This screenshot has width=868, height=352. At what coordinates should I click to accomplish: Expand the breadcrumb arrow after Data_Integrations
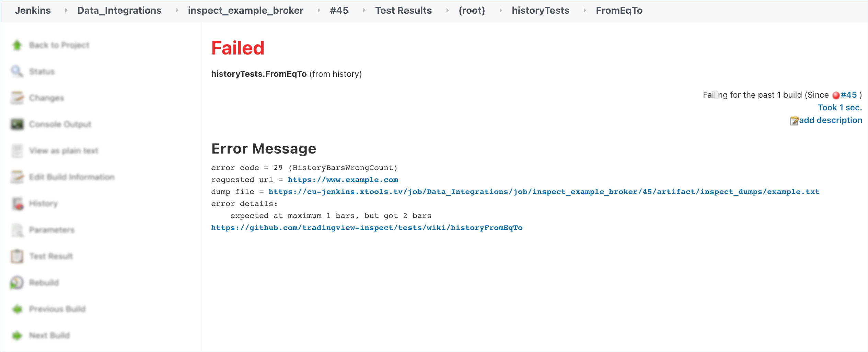177,11
